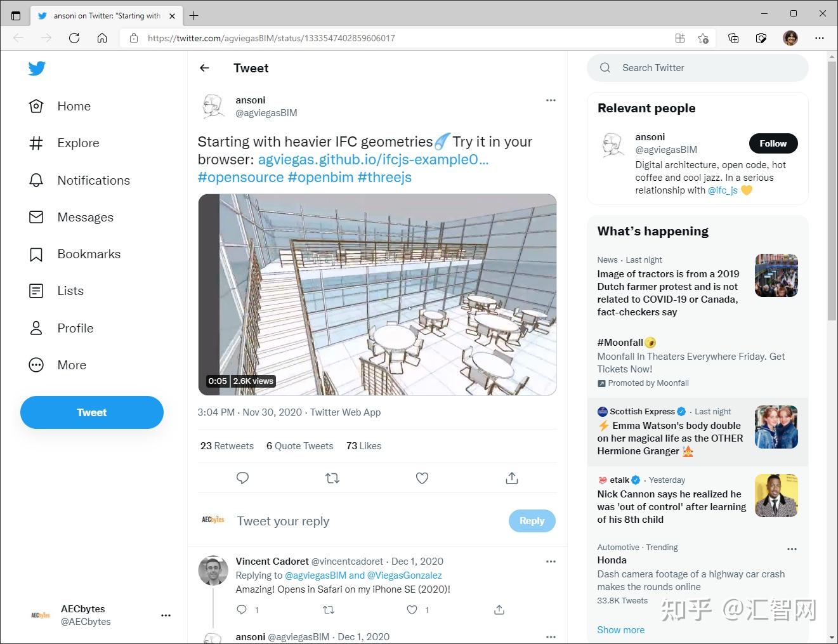Submit the reply with the Reply button

532,521
